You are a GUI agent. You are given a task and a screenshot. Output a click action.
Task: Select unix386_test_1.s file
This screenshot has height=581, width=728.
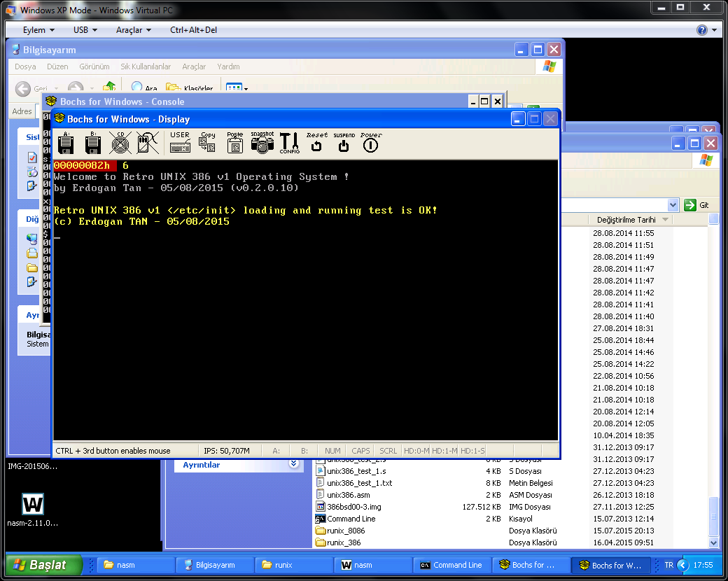click(x=351, y=471)
